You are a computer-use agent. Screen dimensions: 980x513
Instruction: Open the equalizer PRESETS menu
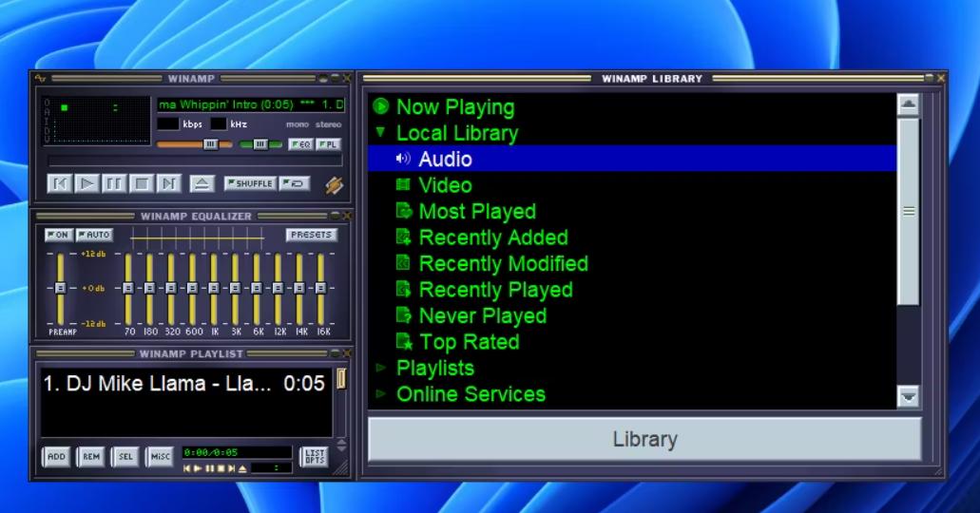pyautogui.click(x=311, y=235)
